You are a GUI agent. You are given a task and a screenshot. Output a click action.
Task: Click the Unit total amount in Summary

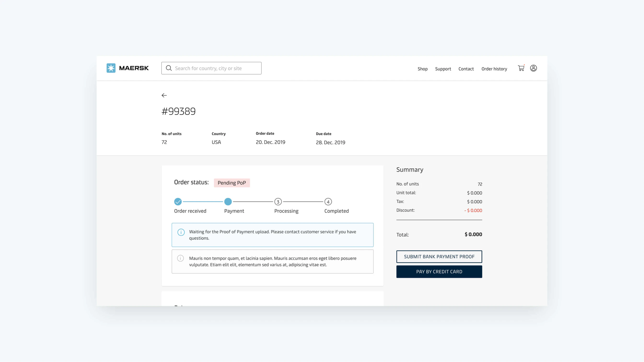(x=475, y=193)
